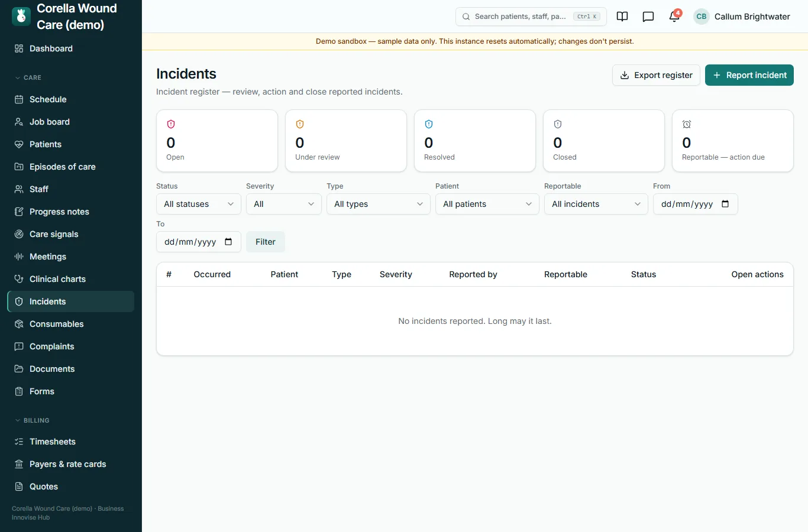Viewport: 808px width, 532px height.
Task: Open Dashboard from the sidebar
Action: pos(71,48)
